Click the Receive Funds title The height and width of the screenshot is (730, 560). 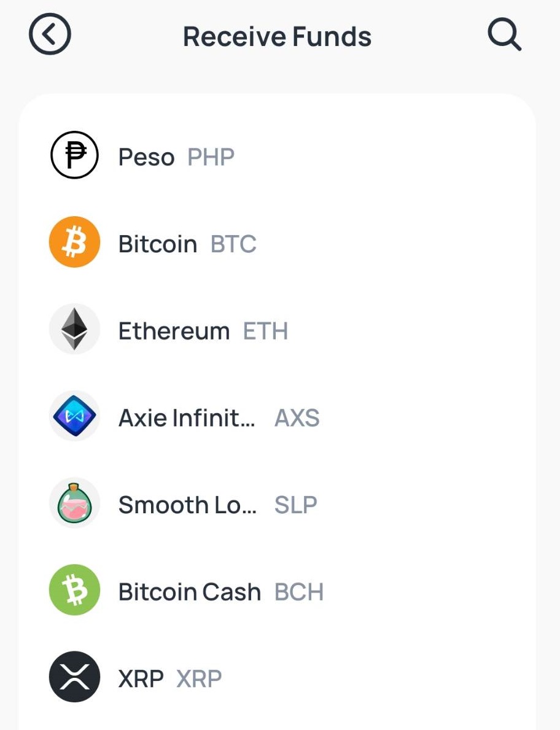click(x=278, y=37)
